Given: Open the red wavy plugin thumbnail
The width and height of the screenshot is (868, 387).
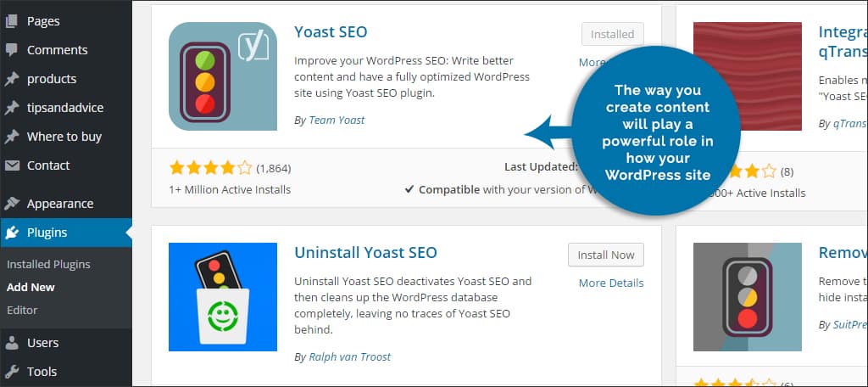Looking at the screenshot, I should coord(748,76).
